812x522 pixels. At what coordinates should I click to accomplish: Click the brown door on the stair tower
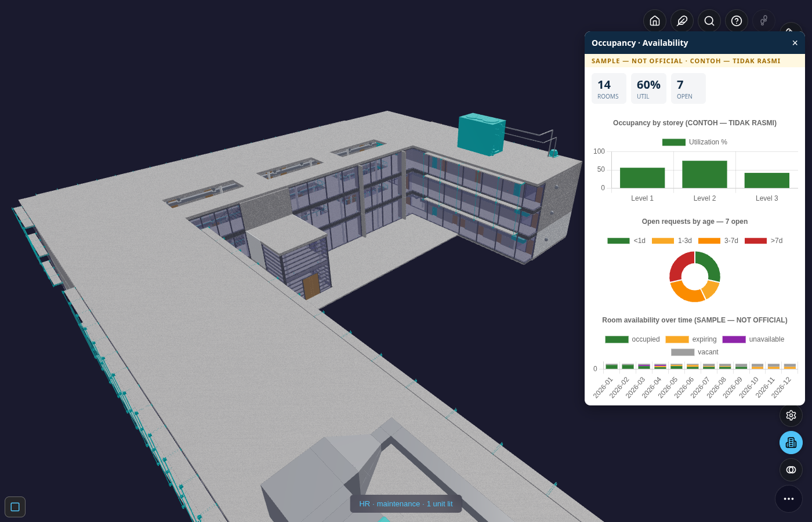click(311, 286)
